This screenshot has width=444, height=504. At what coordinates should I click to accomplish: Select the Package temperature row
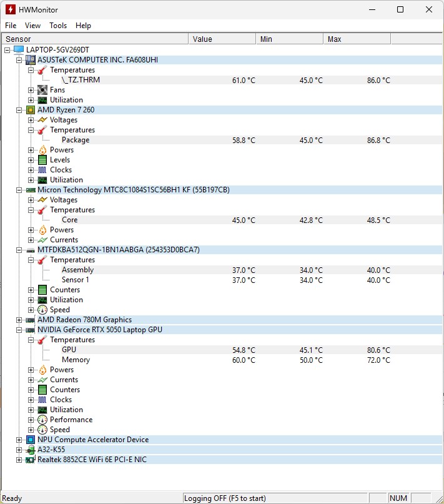[252, 140]
